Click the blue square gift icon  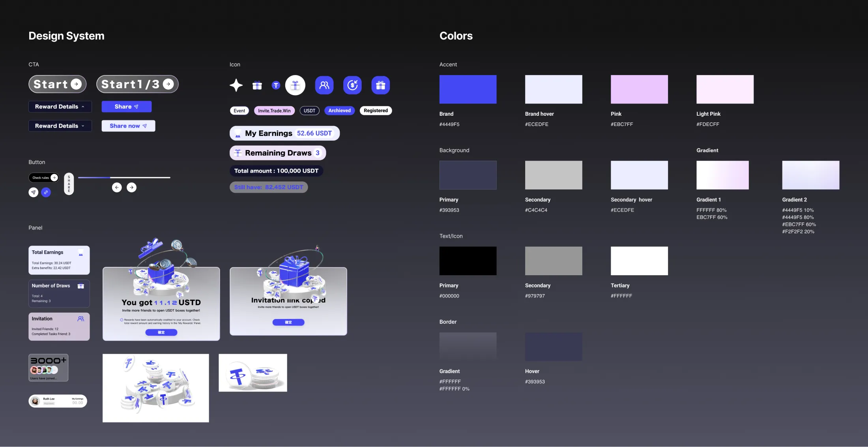coord(381,85)
